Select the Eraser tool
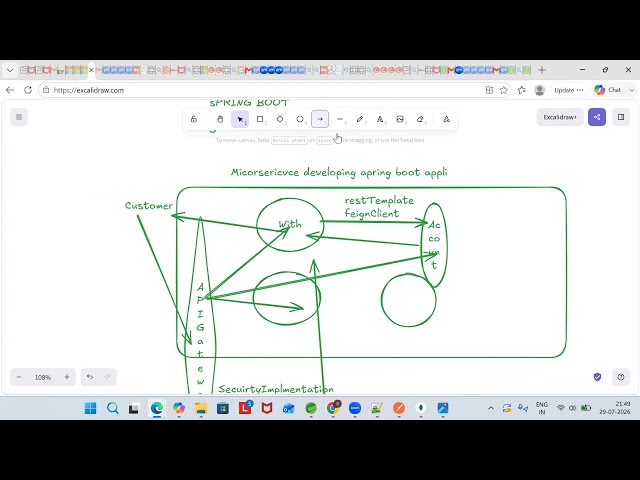 pos(420,119)
